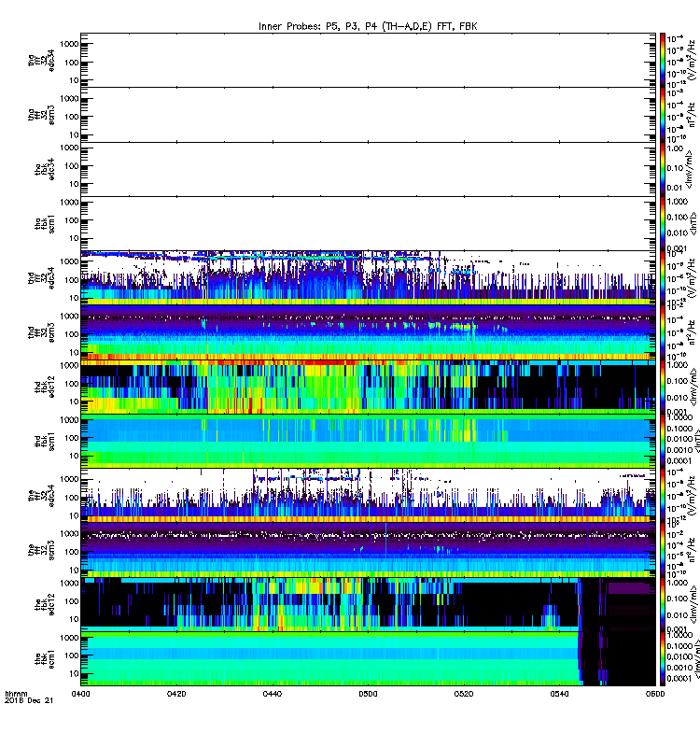Click the 0400 time axis label
The image size is (700, 747).
pos(80,694)
